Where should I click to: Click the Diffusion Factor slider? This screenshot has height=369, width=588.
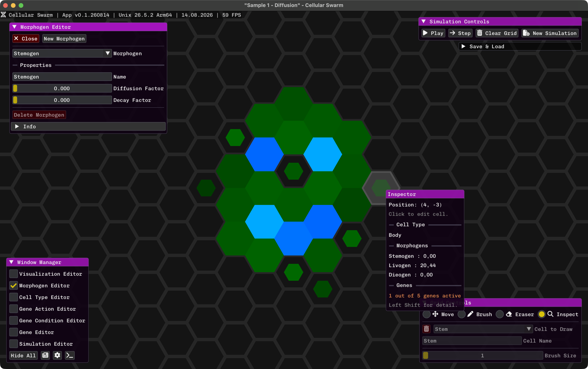coord(62,88)
